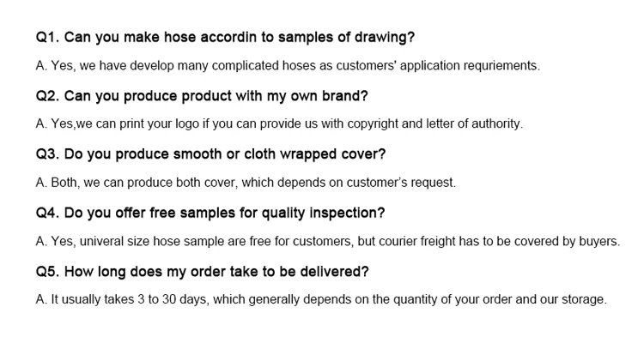Click 'customer's request' text in third answer
This screenshot has width=644, height=349.
[x=400, y=182]
